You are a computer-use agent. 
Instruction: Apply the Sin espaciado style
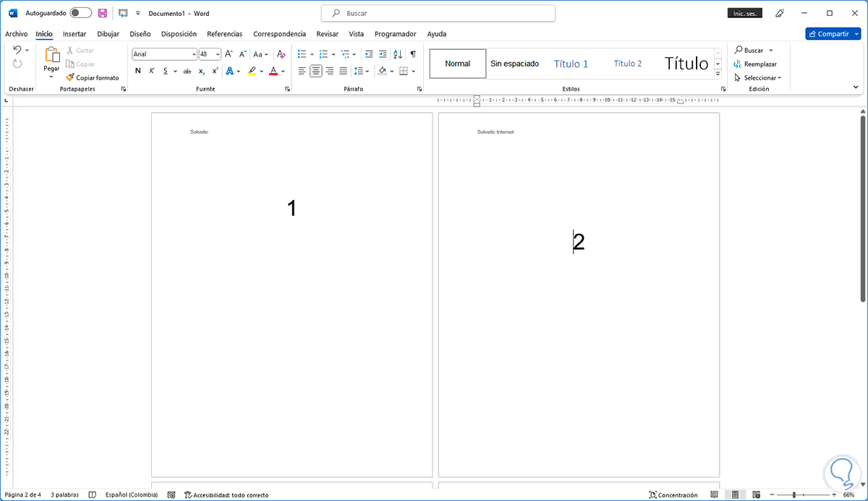pyautogui.click(x=515, y=64)
